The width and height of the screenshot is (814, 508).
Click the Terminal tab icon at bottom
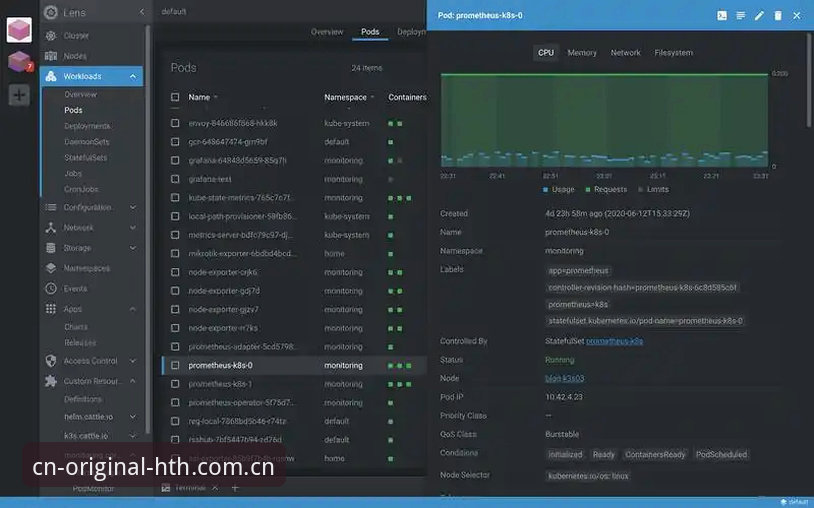coord(166,488)
